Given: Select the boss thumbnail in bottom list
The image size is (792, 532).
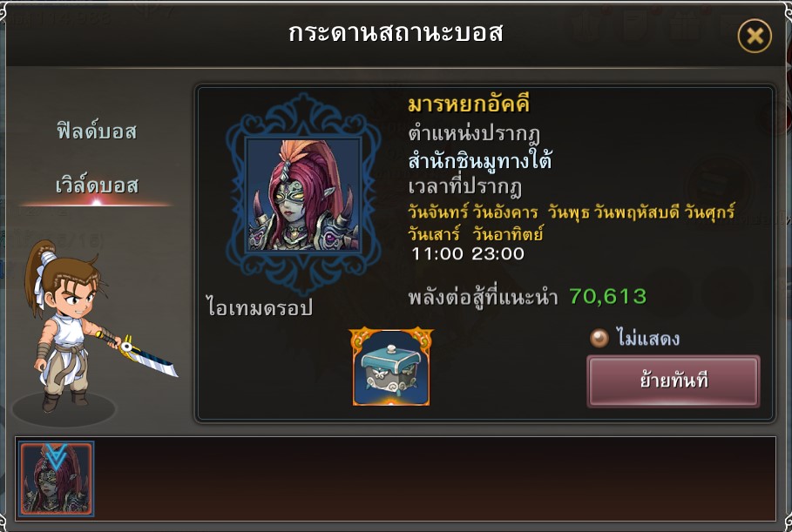Looking at the screenshot, I should [56, 479].
